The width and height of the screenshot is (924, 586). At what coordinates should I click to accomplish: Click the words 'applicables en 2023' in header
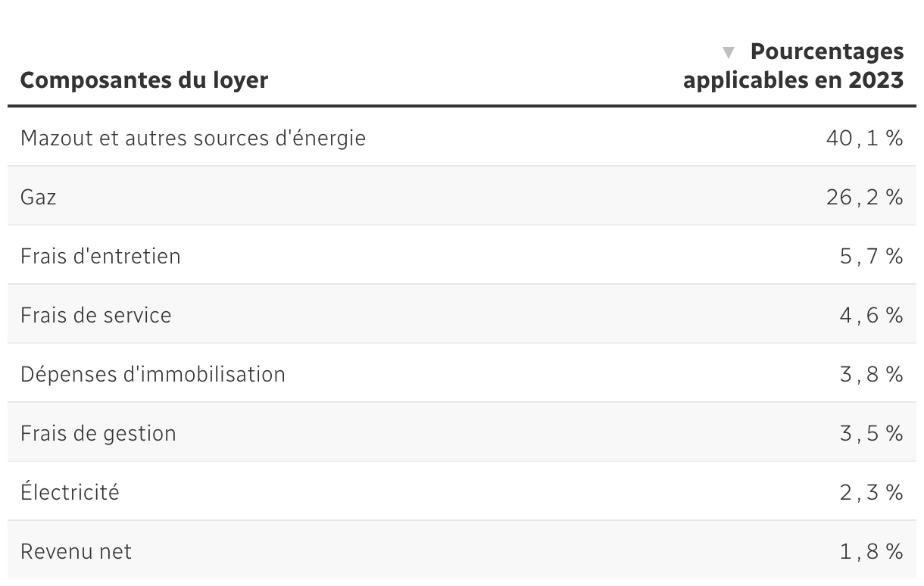click(794, 79)
